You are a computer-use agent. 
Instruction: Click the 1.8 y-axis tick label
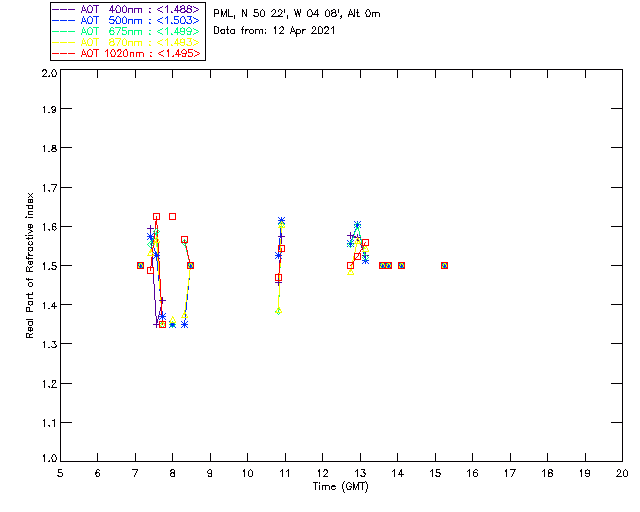point(49,148)
